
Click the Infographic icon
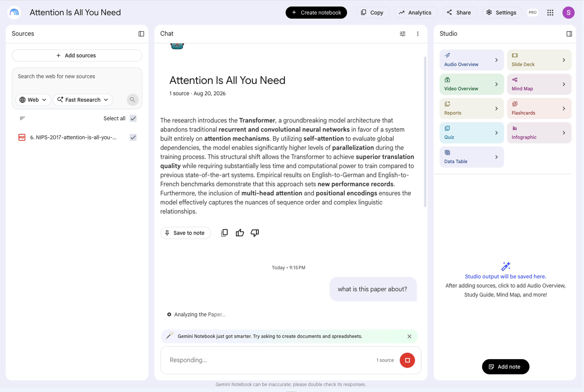515,128
